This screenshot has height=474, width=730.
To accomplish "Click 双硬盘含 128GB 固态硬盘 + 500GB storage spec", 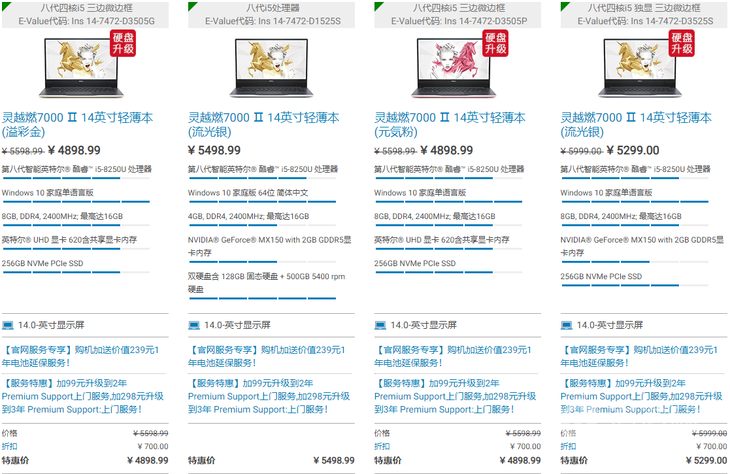I will click(x=266, y=283).
